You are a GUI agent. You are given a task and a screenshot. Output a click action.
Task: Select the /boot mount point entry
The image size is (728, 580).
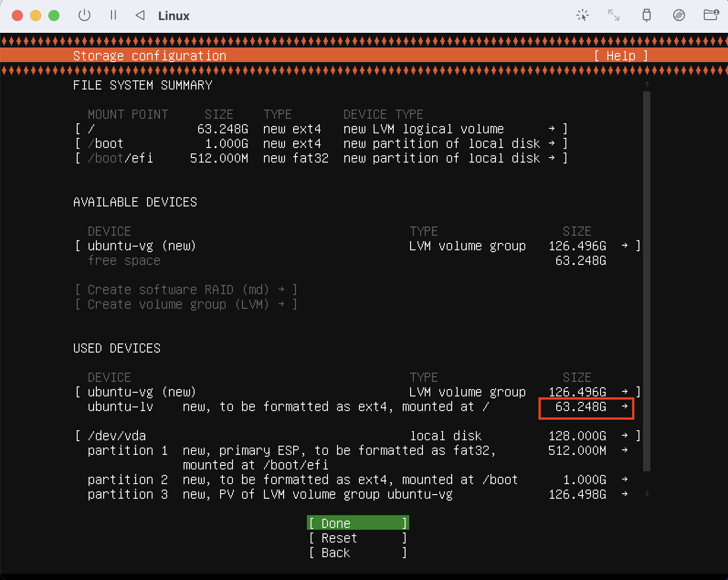[322, 143]
